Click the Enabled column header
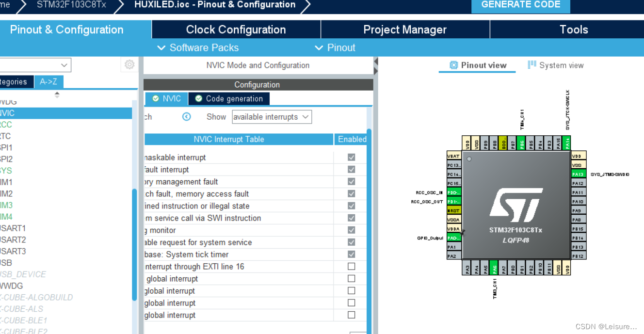Image resolution: width=644 pixels, height=334 pixels. tap(352, 139)
